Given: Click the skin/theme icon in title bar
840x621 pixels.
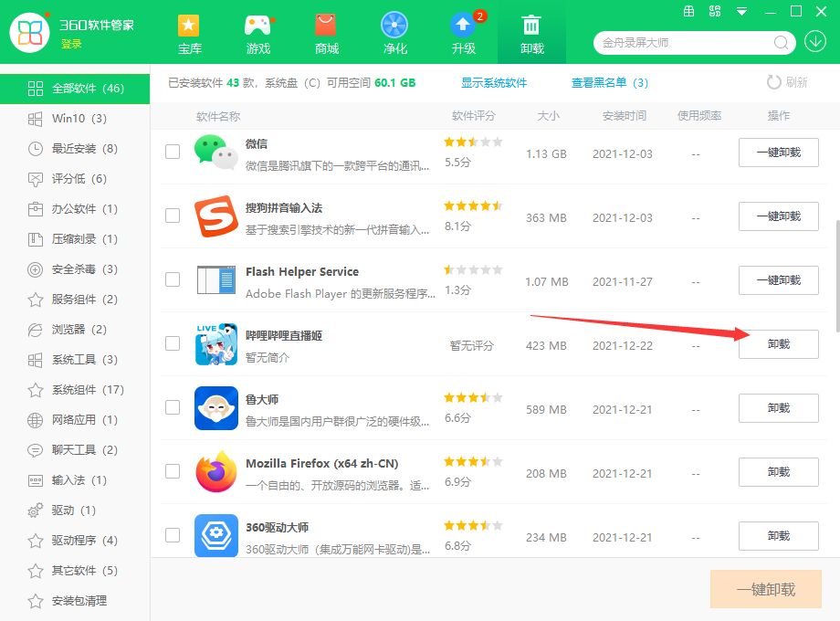Looking at the screenshot, I should pos(715,11).
